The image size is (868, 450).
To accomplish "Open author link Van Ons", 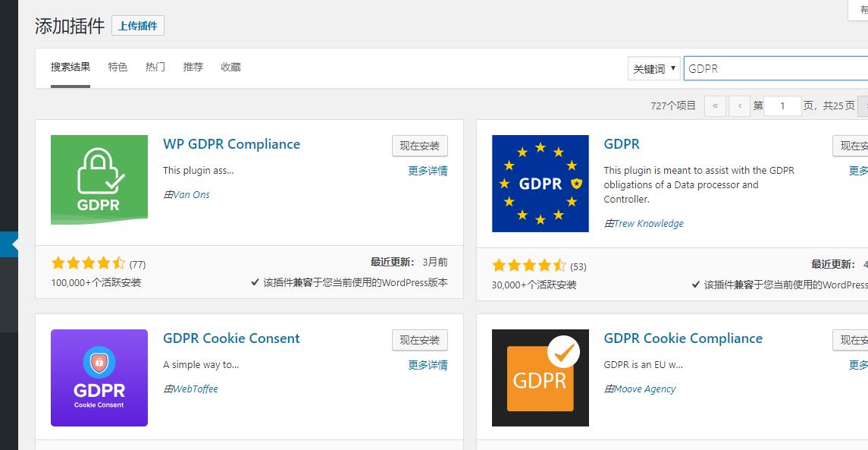I will (x=191, y=194).
